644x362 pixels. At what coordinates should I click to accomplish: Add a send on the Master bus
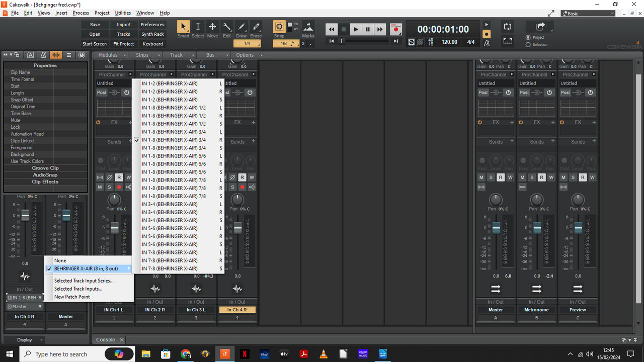click(512, 142)
